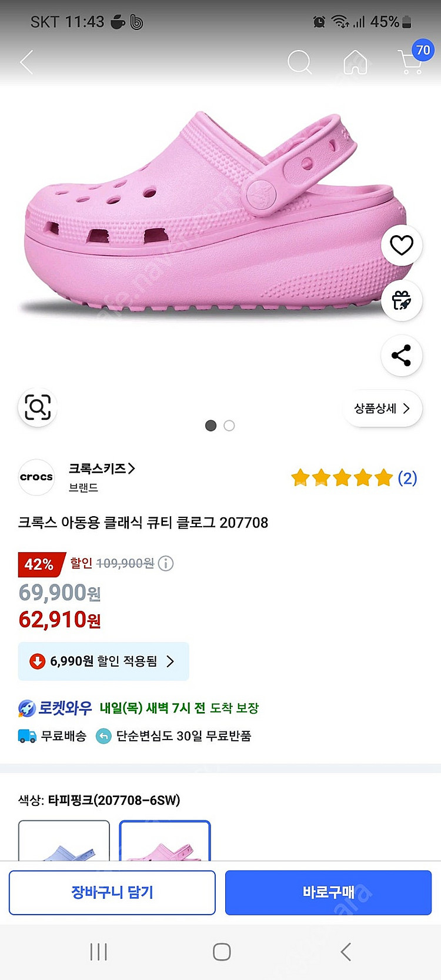Add product to wishlist with heart
The height and width of the screenshot is (980, 441).
click(402, 245)
